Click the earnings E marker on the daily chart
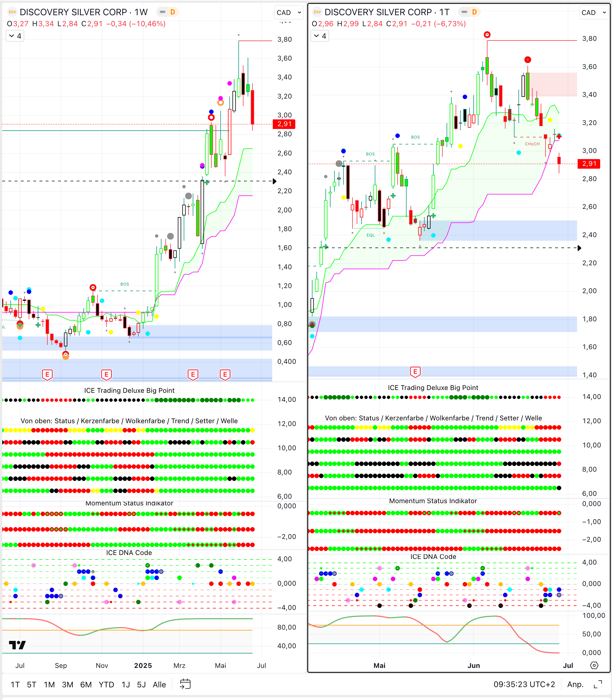The image size is (612, 700). tap(415, 371)
